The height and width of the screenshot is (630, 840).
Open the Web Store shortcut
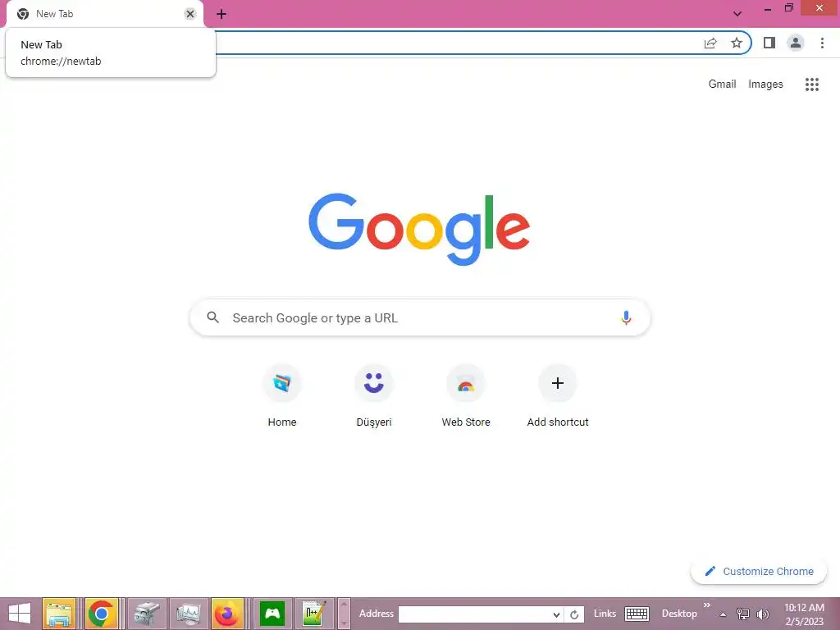tap(466, 395)
